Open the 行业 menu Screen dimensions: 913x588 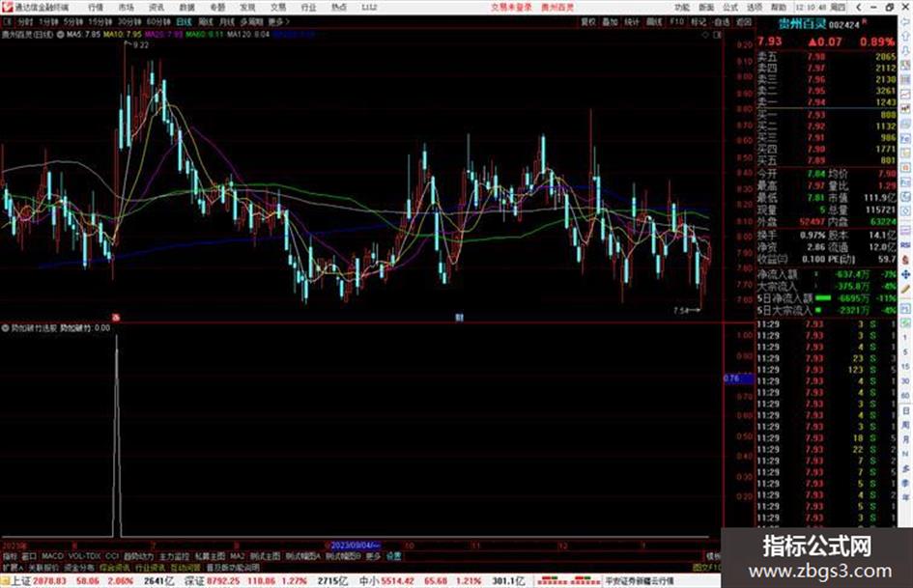click(x=308, y=7)
